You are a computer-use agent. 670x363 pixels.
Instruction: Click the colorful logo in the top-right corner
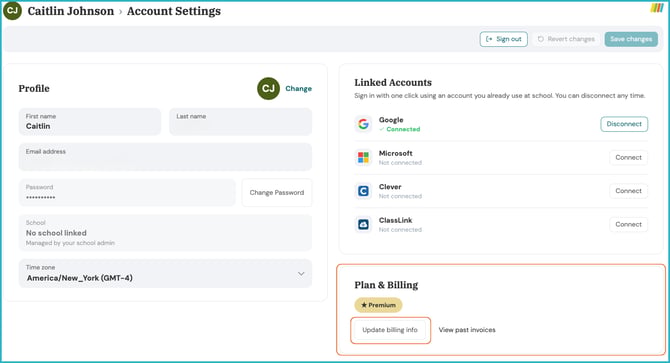click(x=657, y=8)
